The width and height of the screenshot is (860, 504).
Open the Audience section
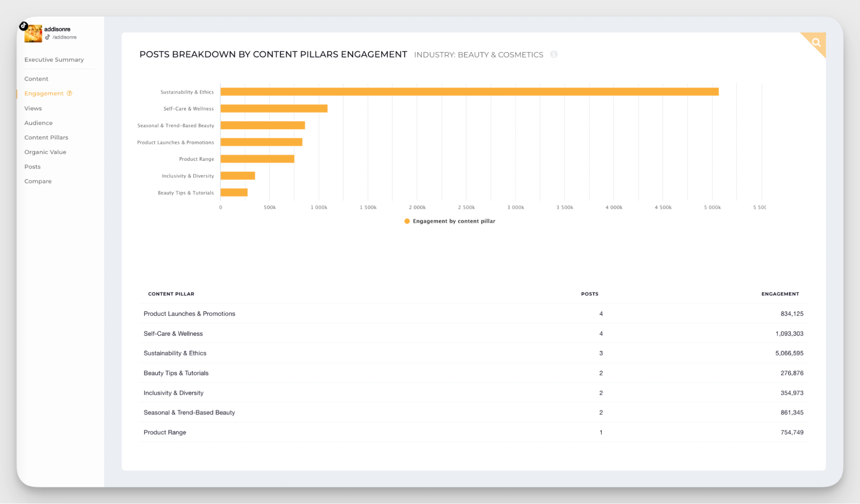[38, 123]
